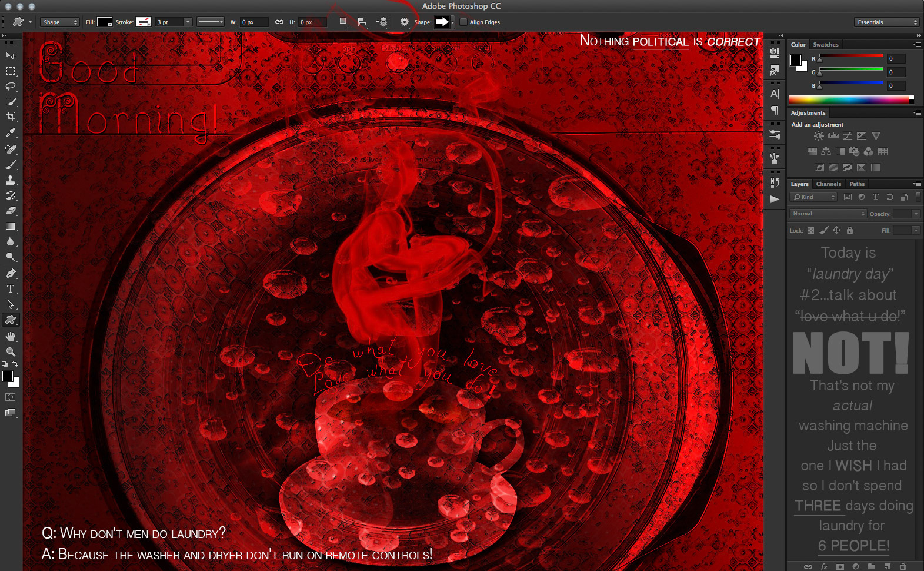The height and width of the screenshot is (571, 924).
Task: Open the History panel icon
Action: [775, 182]
